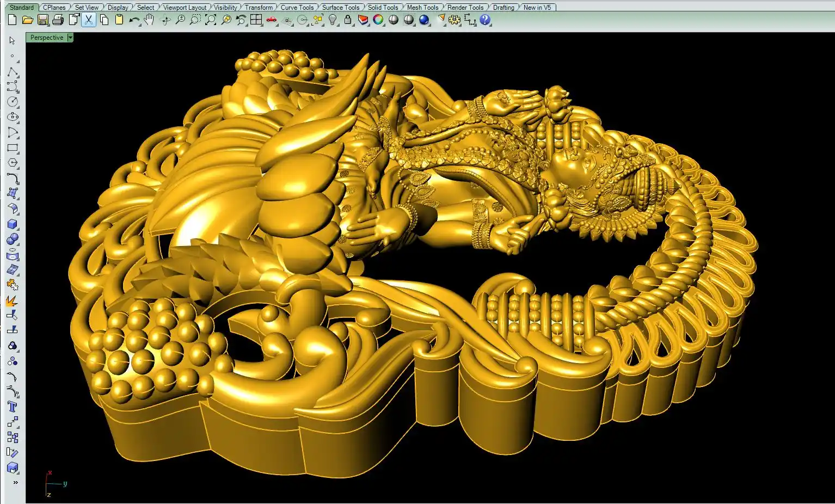Select the Box solid tool
The height and width of the screenshot is (504, 835).
point(13,224)
